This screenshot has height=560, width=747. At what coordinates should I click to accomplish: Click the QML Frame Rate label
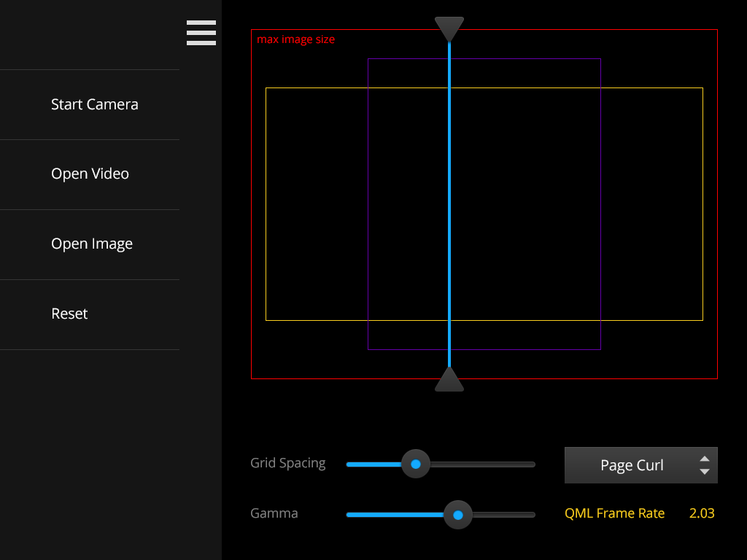(614, 513)
